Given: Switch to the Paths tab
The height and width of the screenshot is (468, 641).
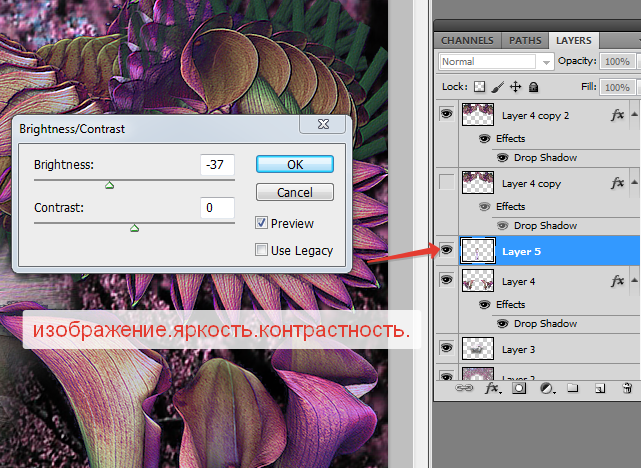Looking at the screenshot, I should click(525, 40).
